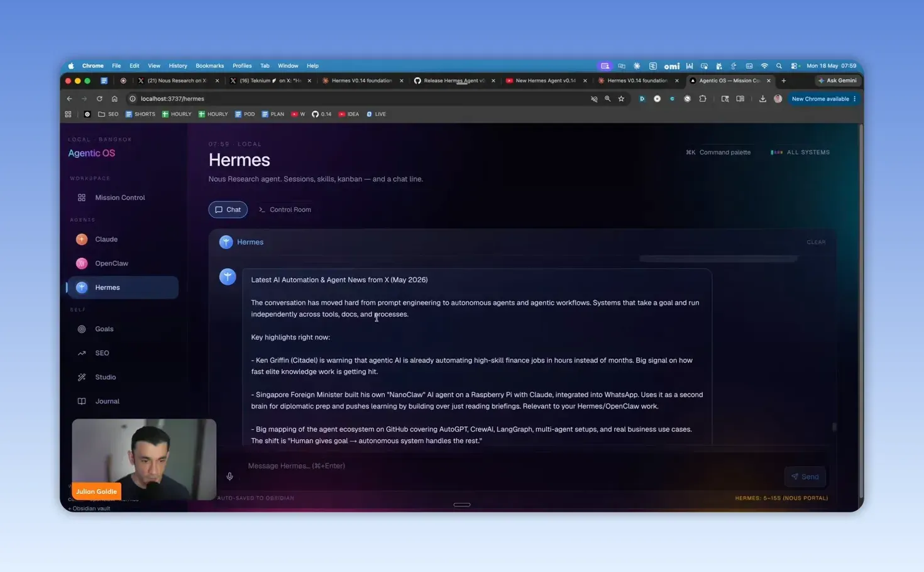924x572 pixels.
Task: Click the Chrome profile avatar
Action: (x=778, y=99)
